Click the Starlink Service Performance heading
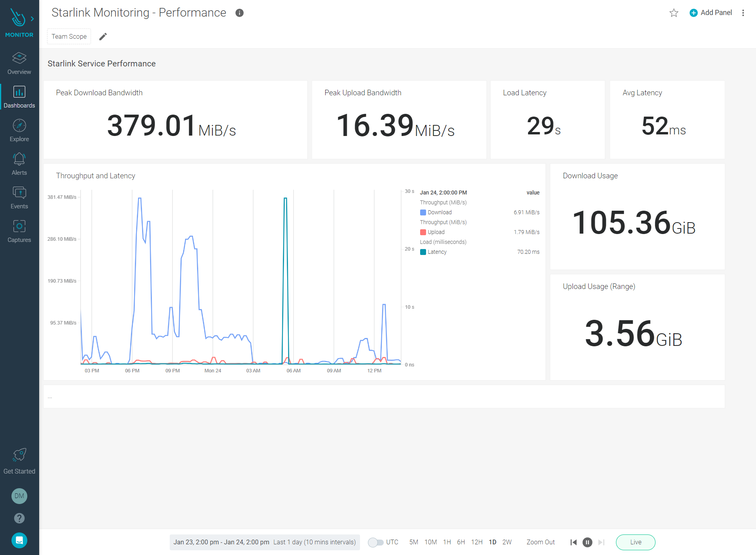This screenshot has width=756, height=555. click(x=102, y=64)
